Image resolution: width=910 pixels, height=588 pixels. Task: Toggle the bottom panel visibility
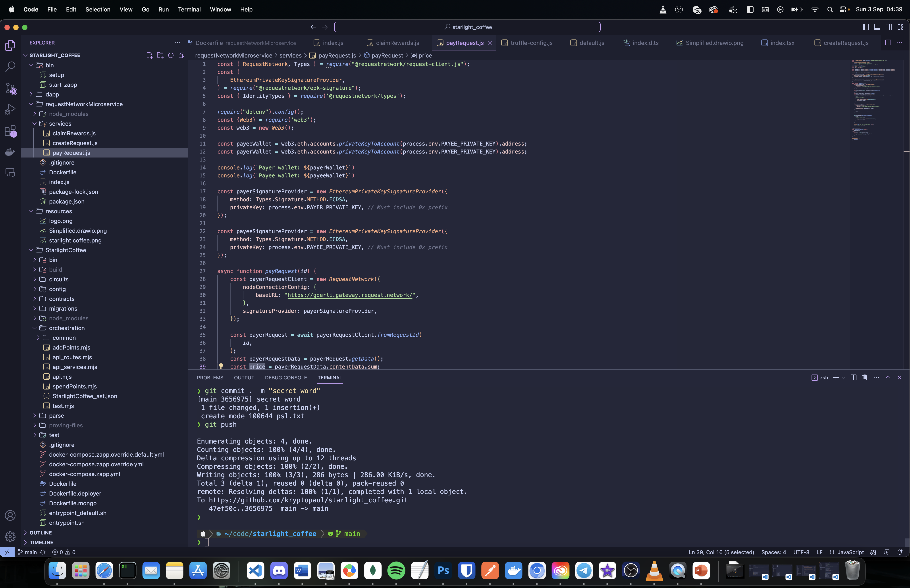point(877,27)
